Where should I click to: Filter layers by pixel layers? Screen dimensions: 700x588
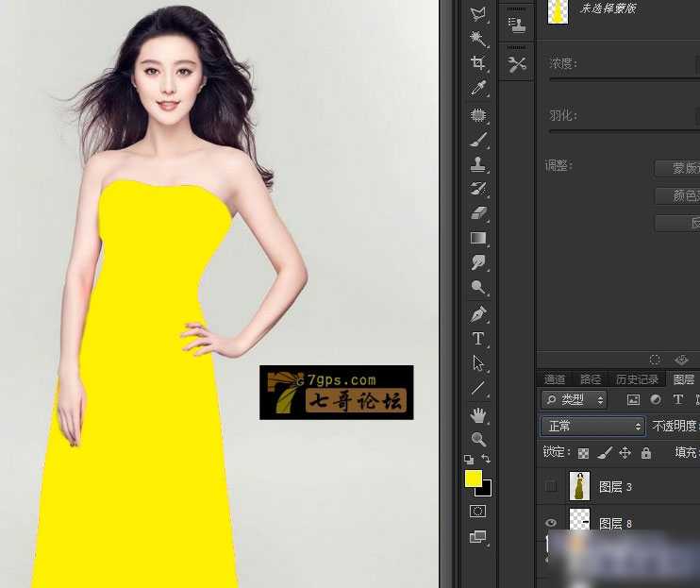click(633, 399)
